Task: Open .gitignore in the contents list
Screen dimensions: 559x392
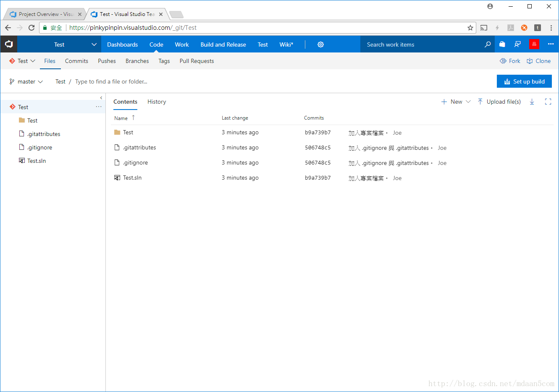Action: tap(135, 162)
